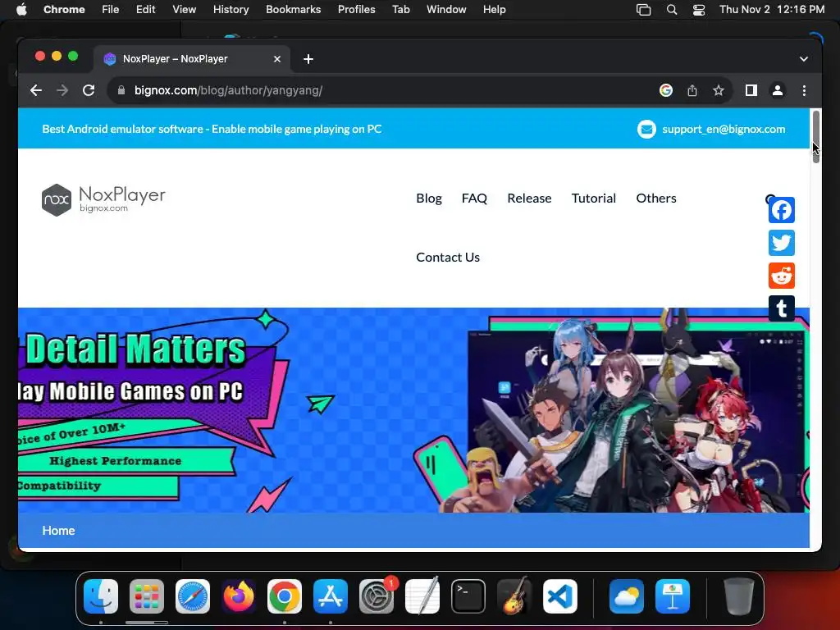Image resolution: width=840 pixels, height=630 pixels.
Task: Open the Bookmarks menu
Action: tap(294, 10)
